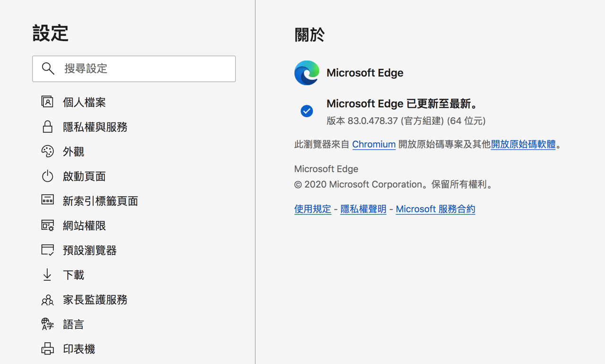Click the 設定 heading
This screenshot has height=364, width=605.
[51, 33]
